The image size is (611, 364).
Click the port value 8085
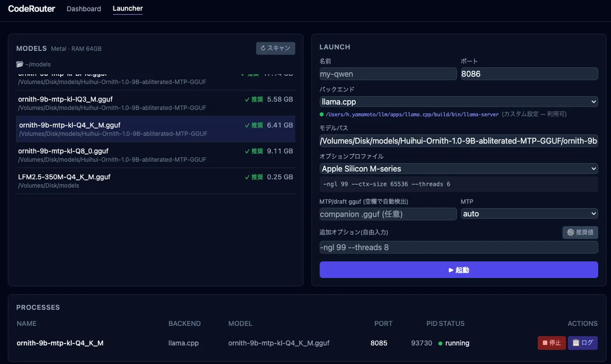[x=379, y=343]
